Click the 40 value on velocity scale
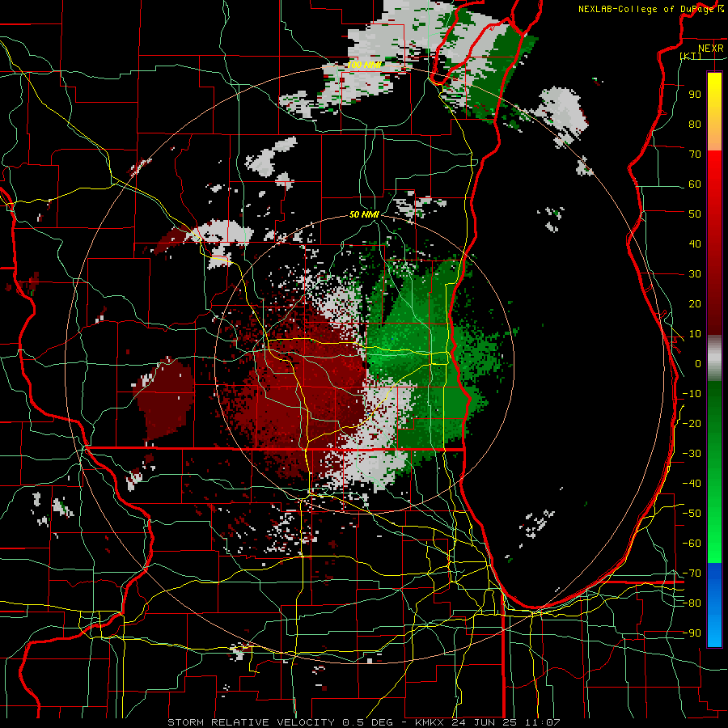 click(695, 243)
